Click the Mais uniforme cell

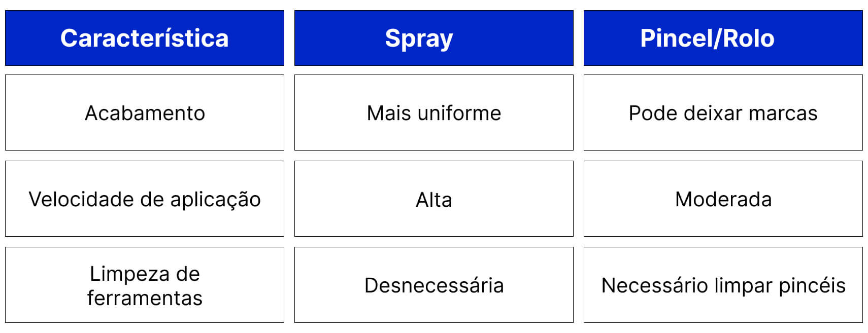point(433,113)
